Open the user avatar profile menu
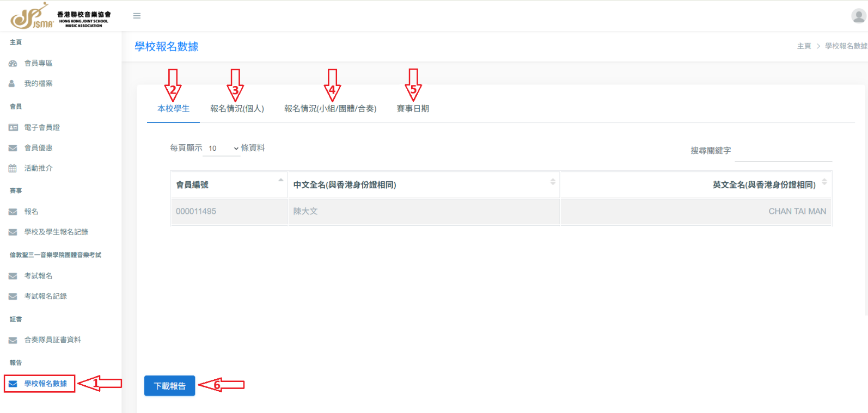Image resolution: width=868 pixels, height=413 pixels. coord(859,16)
